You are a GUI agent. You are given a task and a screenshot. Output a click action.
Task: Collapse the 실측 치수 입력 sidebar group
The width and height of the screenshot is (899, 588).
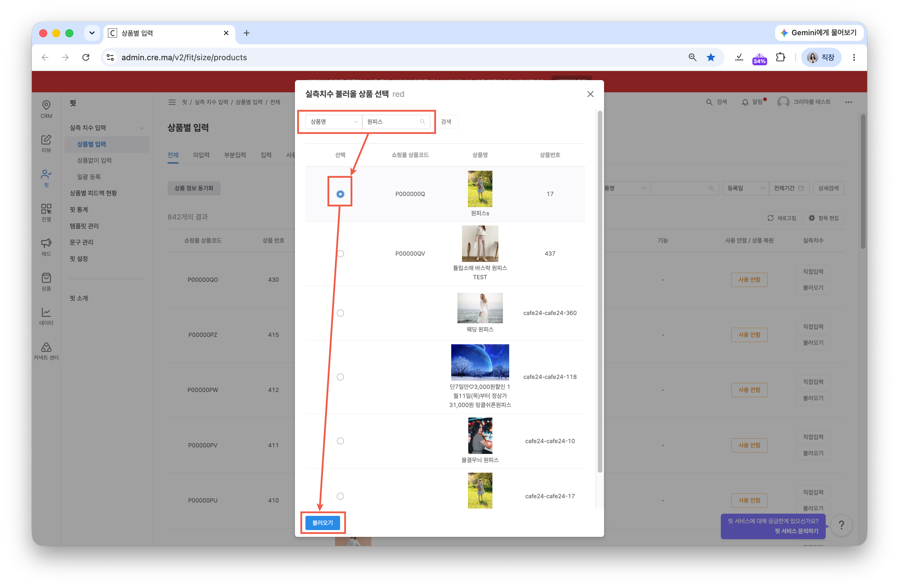tap(142, 128)
